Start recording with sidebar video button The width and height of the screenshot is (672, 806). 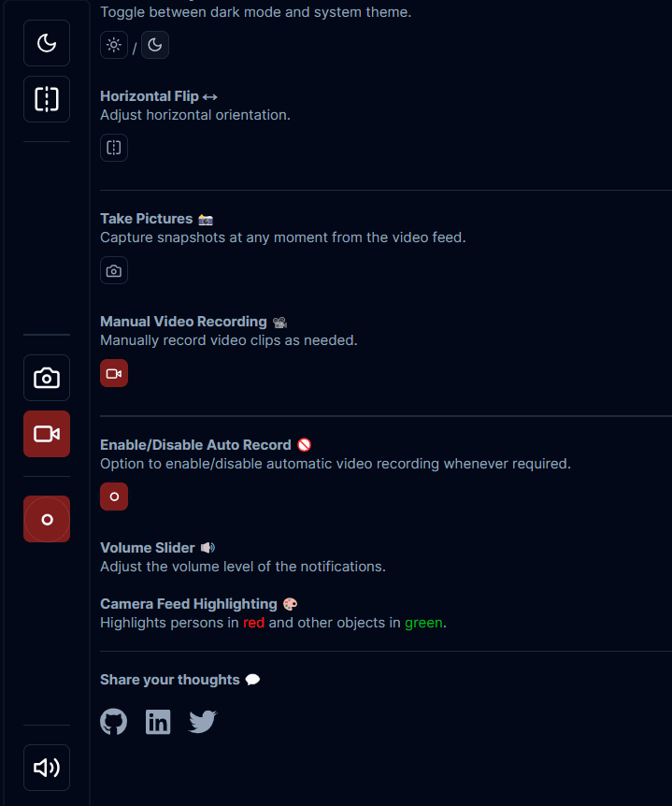[47, 434]
